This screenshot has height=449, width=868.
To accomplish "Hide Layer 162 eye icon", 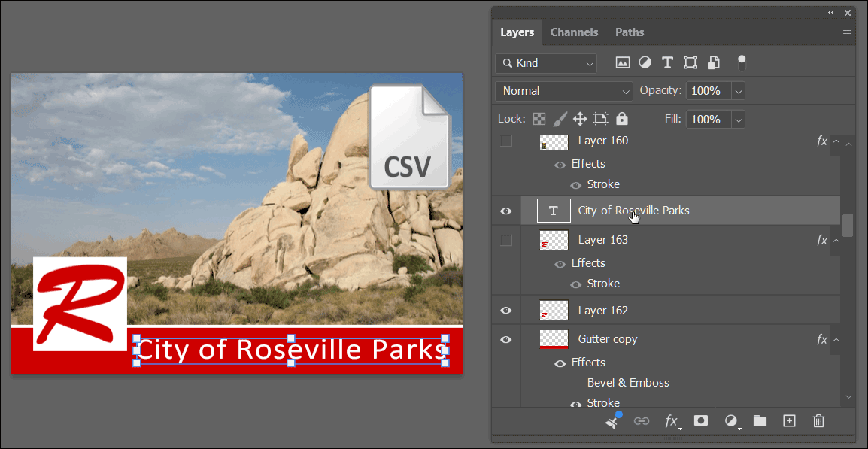I will click(506, 311).
